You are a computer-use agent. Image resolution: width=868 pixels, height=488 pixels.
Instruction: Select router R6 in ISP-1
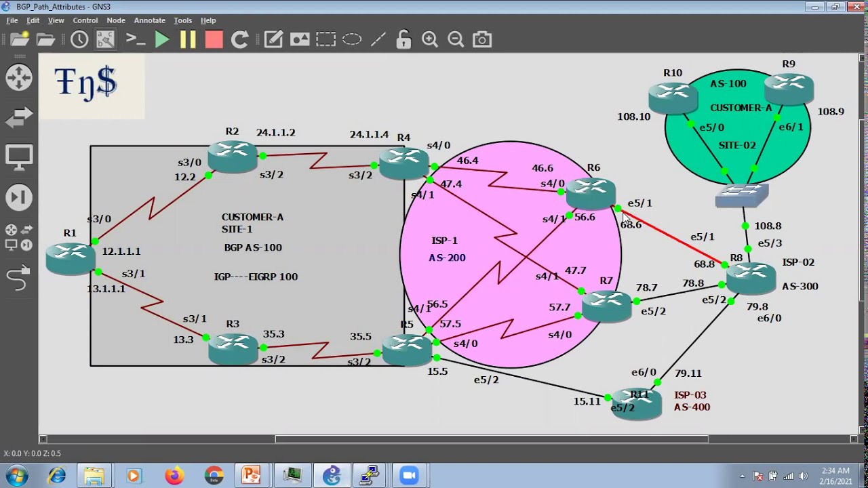tap(591, 193)
